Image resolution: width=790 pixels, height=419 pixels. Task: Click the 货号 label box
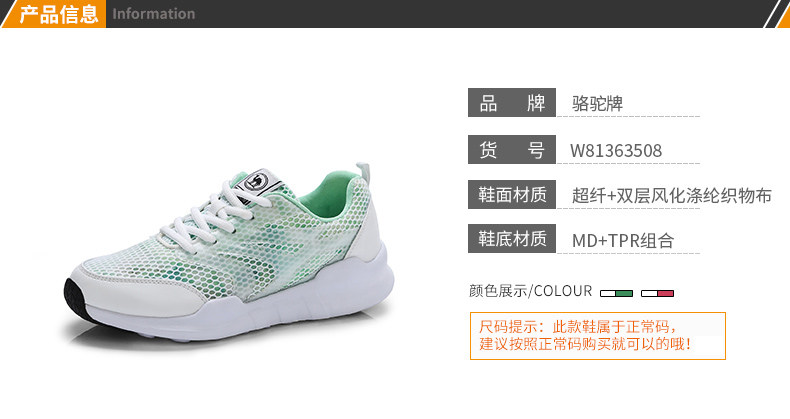(x=512, y=150)
